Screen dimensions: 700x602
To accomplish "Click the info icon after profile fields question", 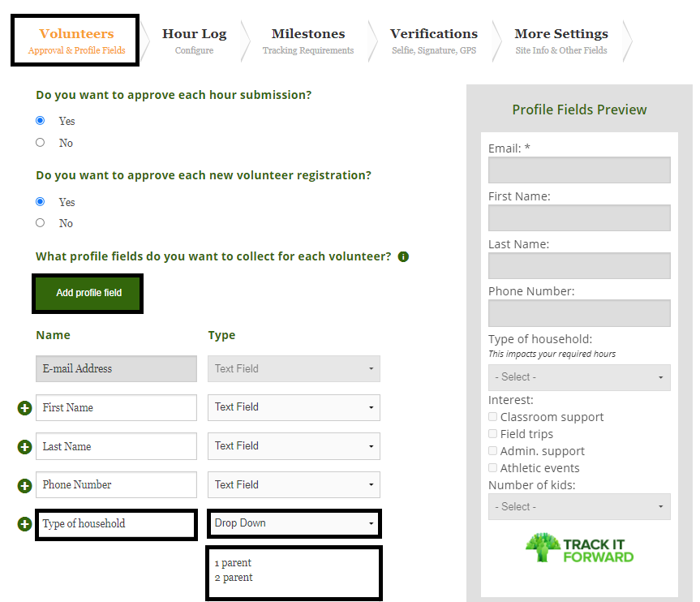I will click(403, 257).
